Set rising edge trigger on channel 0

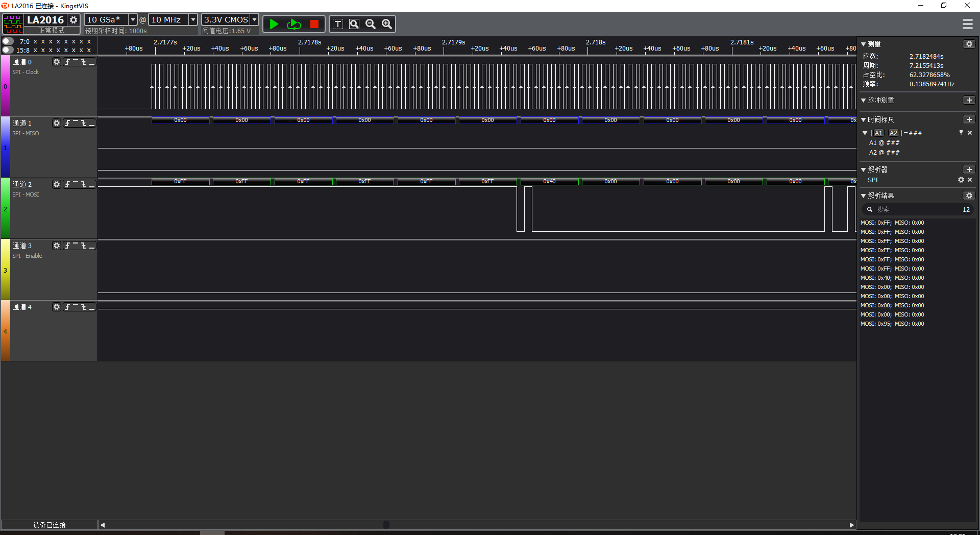67,62
